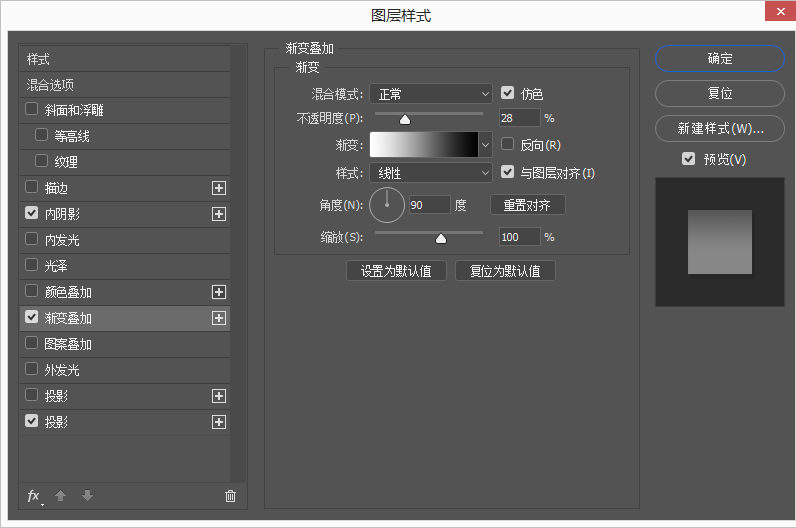
Task: Click 确定 button
Action: click(720, 58)
